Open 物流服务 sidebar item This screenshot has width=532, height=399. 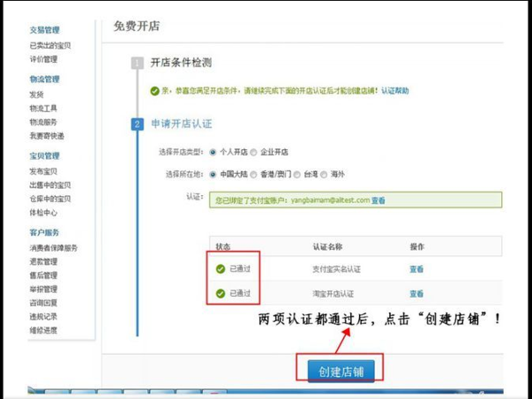pos(43,122)
